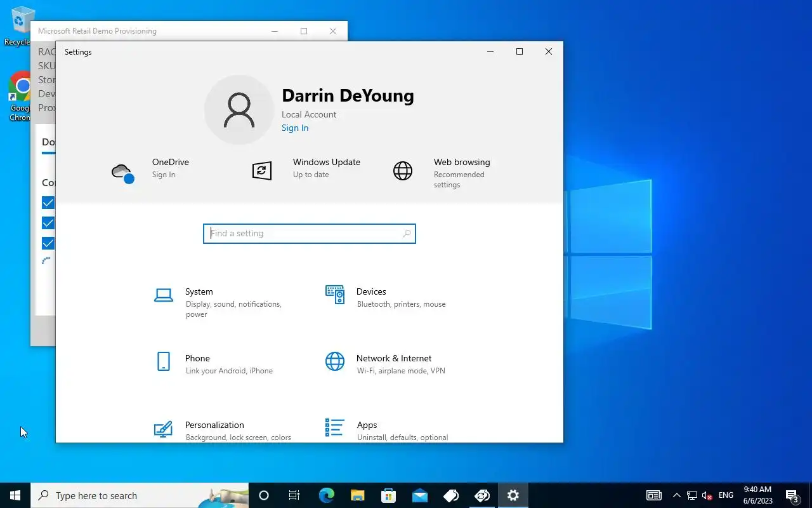Screen dimensions: 812x508
Task: Click the muted volume tray icon
Action: click(707, 495)
